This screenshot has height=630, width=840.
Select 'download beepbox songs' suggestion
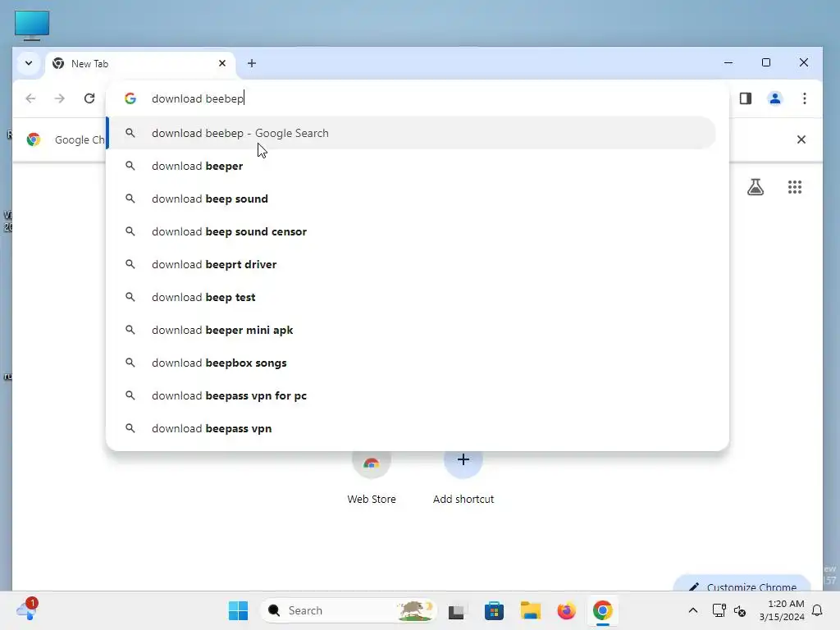pyautogui.click(x=412, y=363)
